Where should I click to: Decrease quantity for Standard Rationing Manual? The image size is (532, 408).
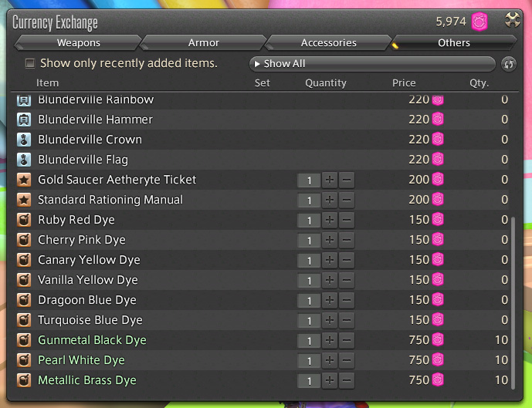click(x=347, y=200)
